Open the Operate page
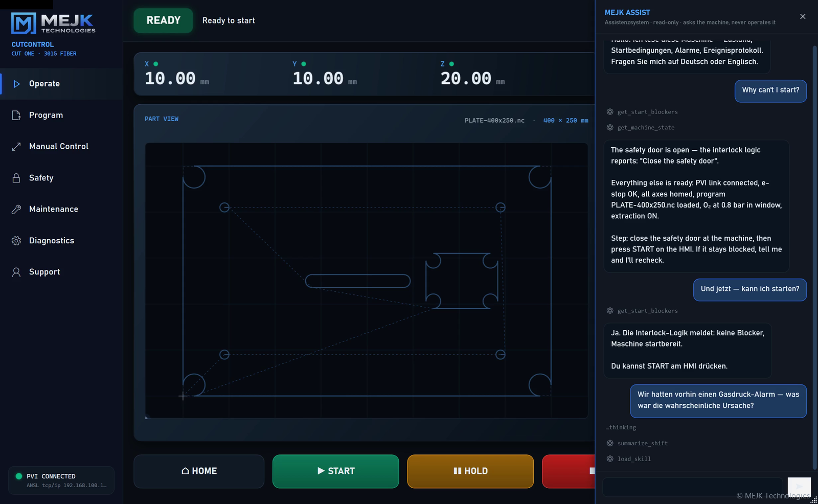 pos(61,84)
